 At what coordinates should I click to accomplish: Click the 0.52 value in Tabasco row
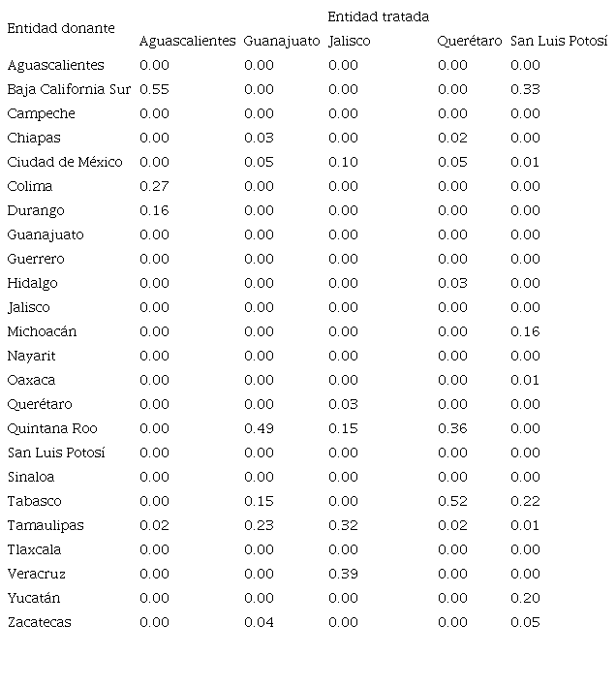452,502
